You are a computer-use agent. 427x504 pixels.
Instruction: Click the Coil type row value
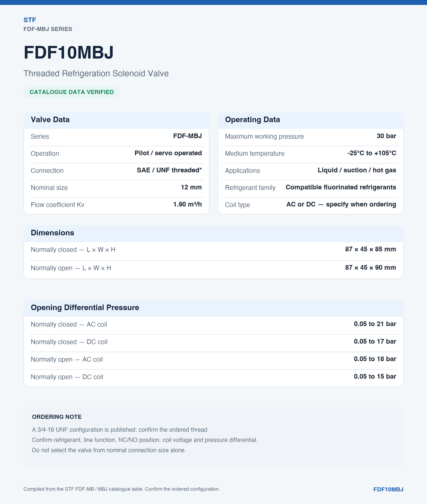[x=341, y=204]
